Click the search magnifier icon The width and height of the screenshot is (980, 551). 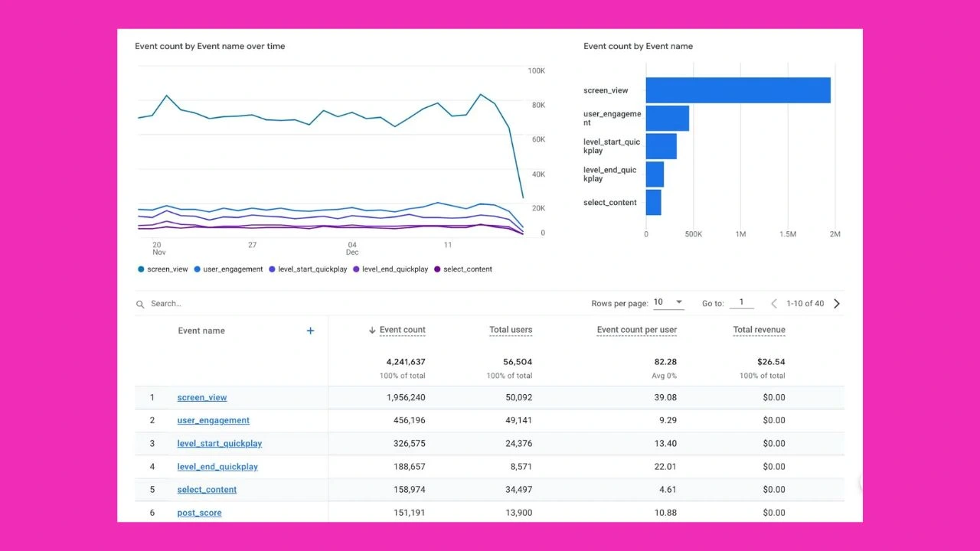point(140,304)
